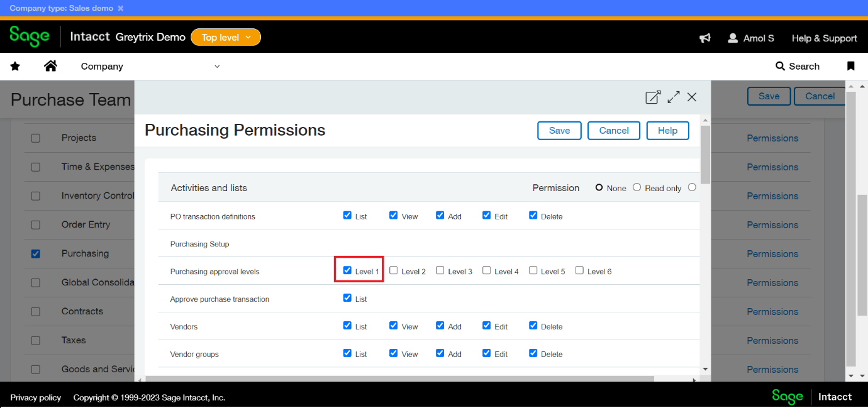Open the Amol S user profile

click(751, 38)
